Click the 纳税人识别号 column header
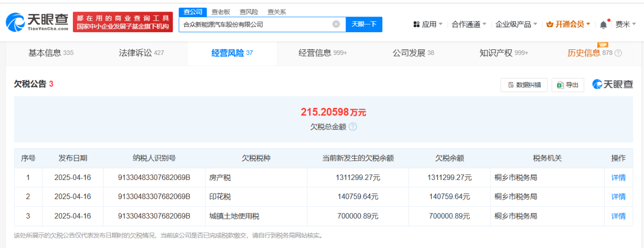This screenshot has width=644, height=248. tap(154, 158)
